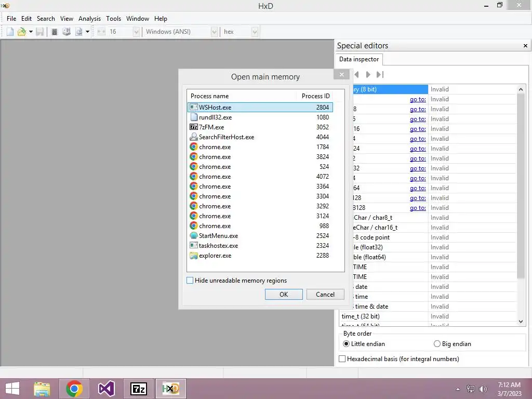The height and width of the screenshot is (399, 532).
Task: Open the Edit menu
Action: 26,19
